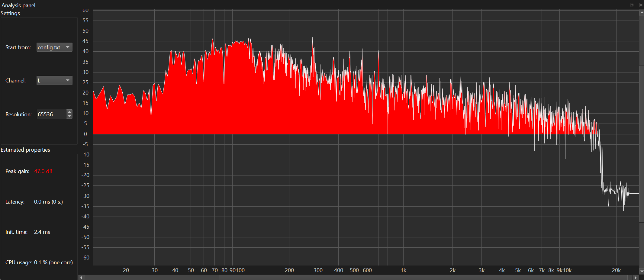644x280 pixels.
Task: Click the -60 dB gain axis label
Action: click(x=85, y=258)
